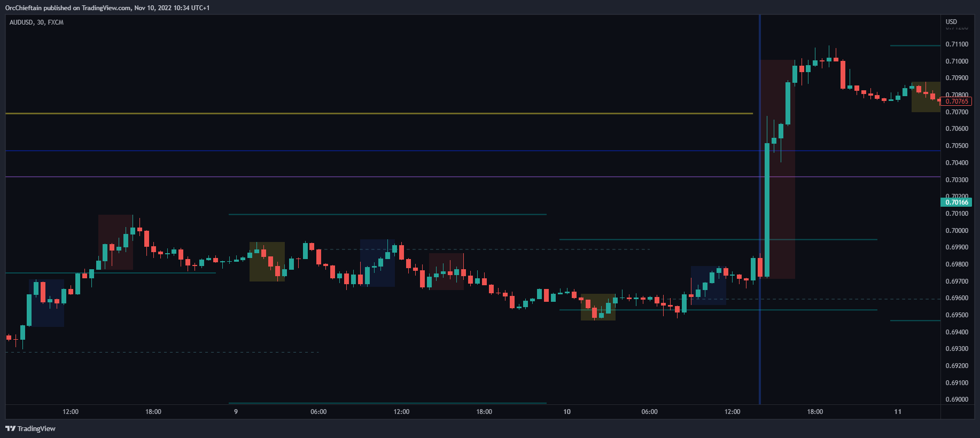Click the 0.69300 price axis label
The height and width of the screenshot is (438, 980).
(956, 349)
